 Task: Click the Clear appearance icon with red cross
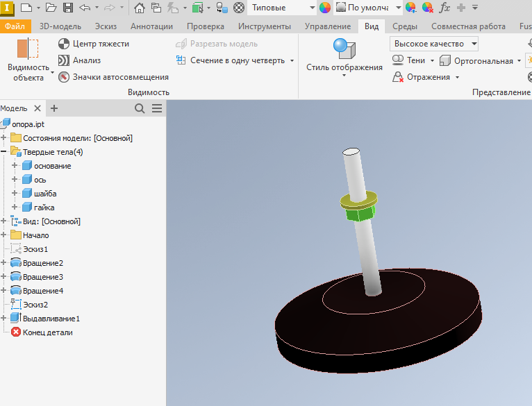pos(428,8)
